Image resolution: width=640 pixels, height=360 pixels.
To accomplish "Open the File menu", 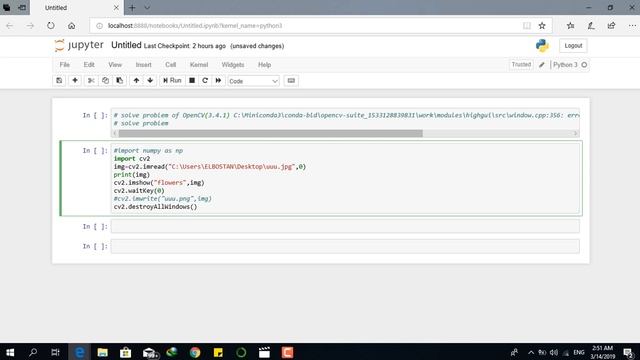I will coord(64,65).
